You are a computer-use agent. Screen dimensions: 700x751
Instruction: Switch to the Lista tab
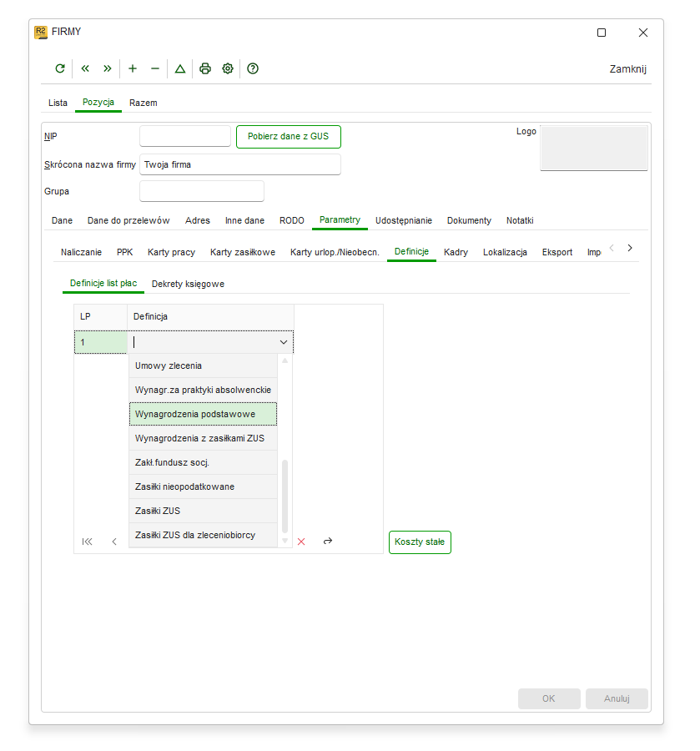(x=58, y=103)
